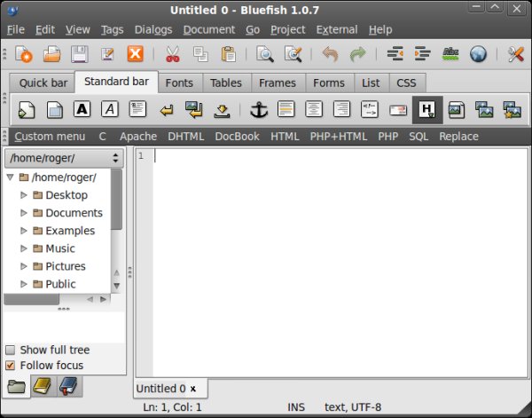The height and width of the screenshot is (418, 532).
Task: Preview in browser with the globe icon
Action: pyautogui.click(x=479, y=54)
